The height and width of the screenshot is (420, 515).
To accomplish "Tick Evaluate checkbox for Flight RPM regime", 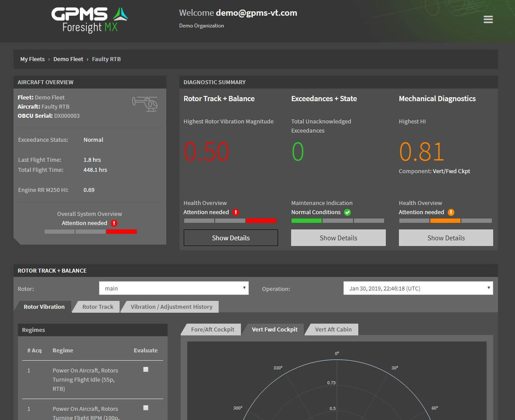I will pos(146,408).
